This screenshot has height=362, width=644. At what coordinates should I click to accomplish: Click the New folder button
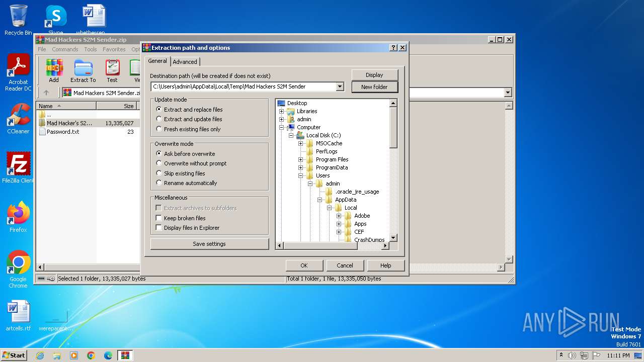point(374,87)
